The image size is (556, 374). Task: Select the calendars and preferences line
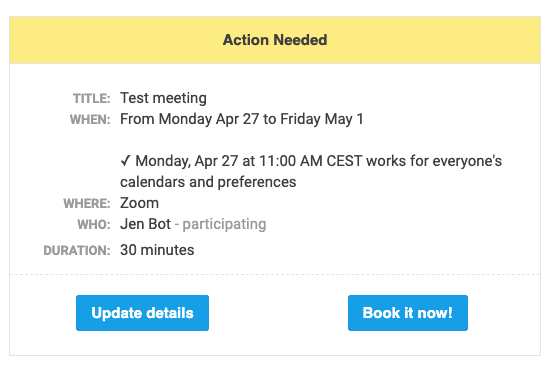[208, 182]
